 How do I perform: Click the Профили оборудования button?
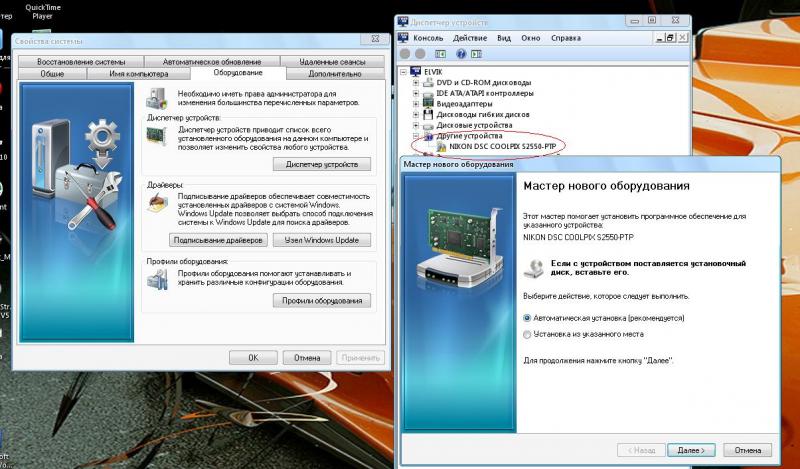322,301
